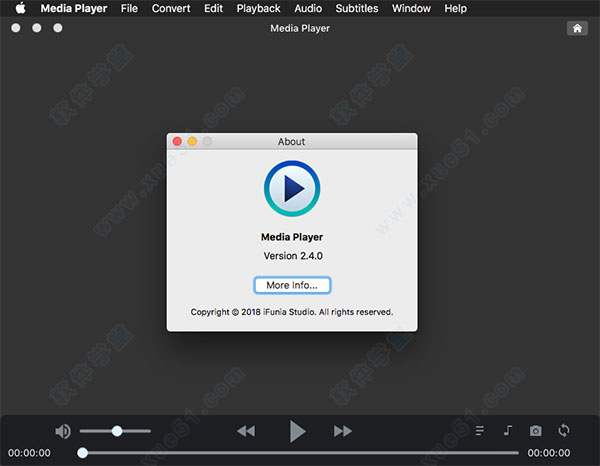Open the Playback menu
The height and width of the screenshot is (466, 600).
tap(258, 8)
